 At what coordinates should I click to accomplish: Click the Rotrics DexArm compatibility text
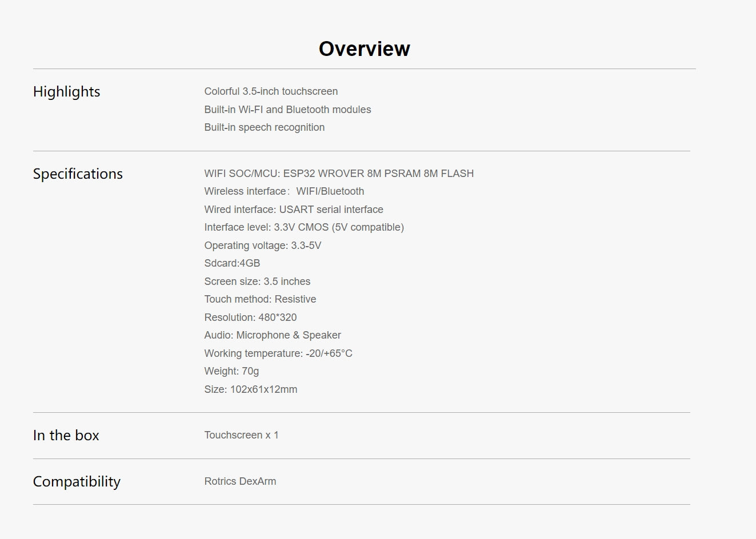240,481
